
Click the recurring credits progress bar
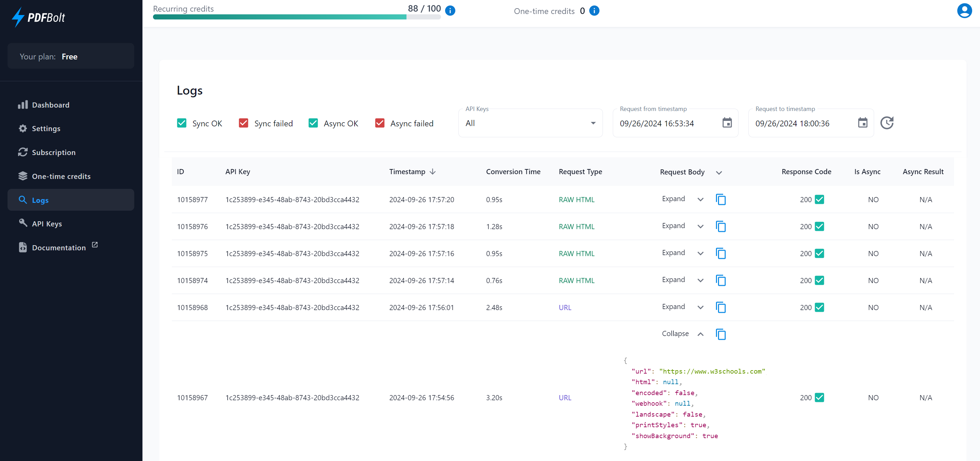click(x=297, y=17)
